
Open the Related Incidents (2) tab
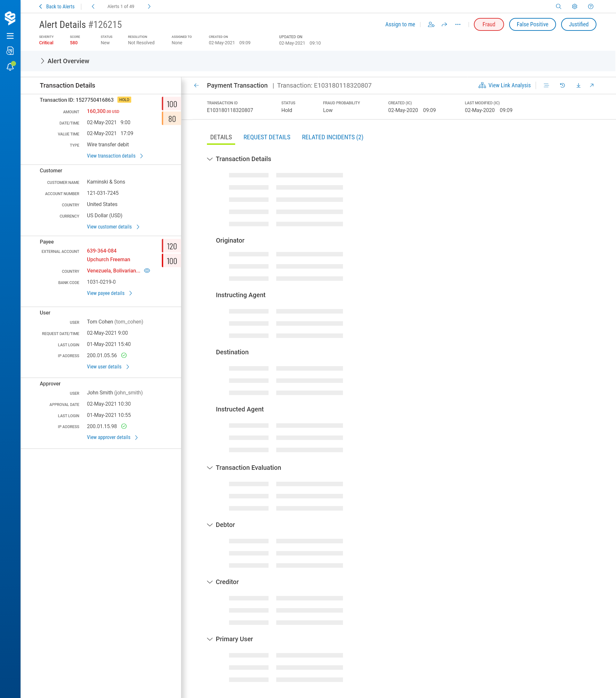[332, 137]
